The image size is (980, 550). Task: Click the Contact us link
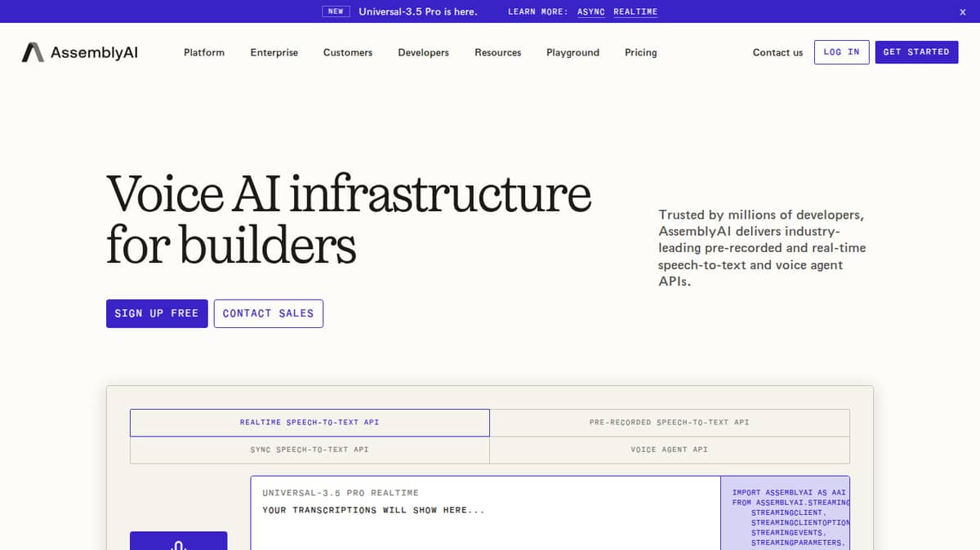pyautogui.click(x=777, y=52)
